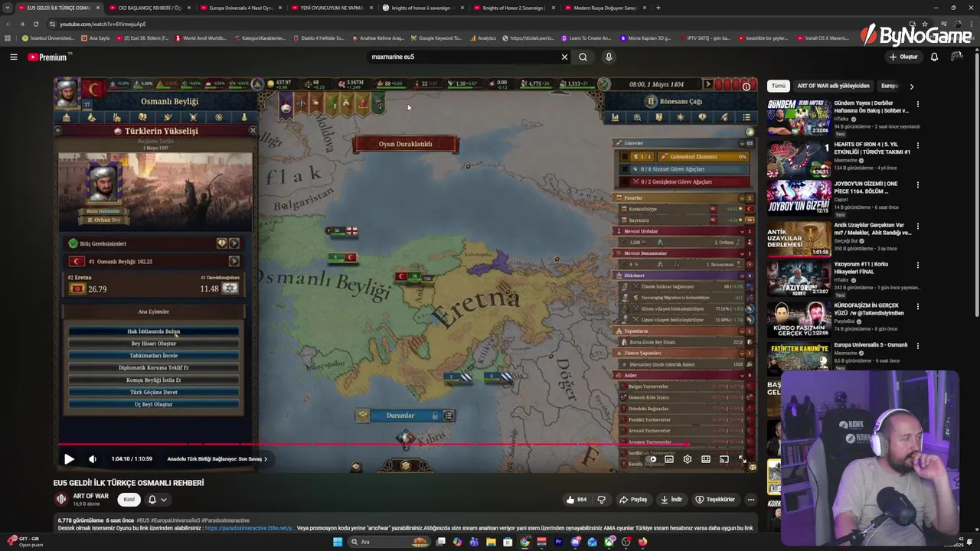Open YouTube notifications bell
This screenshot has width=980, height=551.
tap(934, 57)
